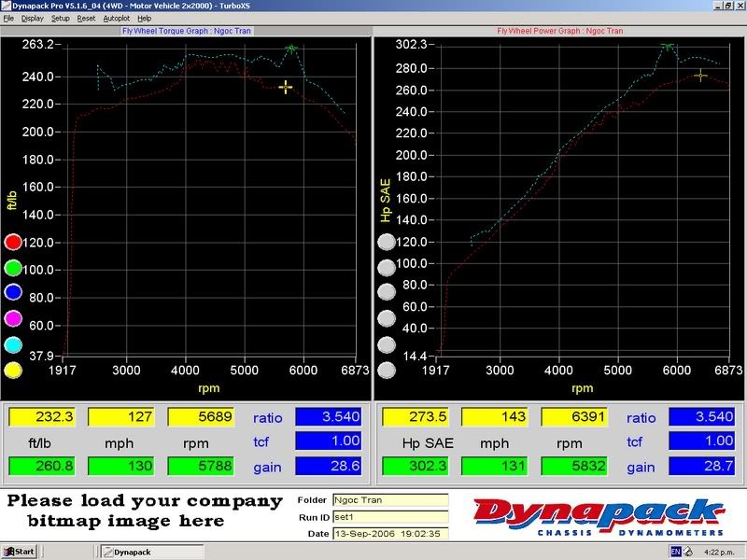
Task: Click top gray circle on power graph
Action: pos(386,243)
